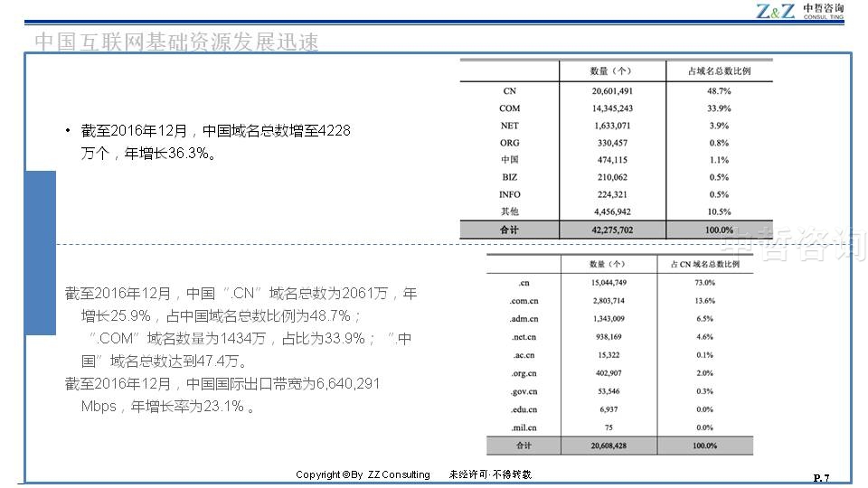Click the blue rectangle on left edge
This screenshot has height=488, width=868.
[x=40, y=252]
